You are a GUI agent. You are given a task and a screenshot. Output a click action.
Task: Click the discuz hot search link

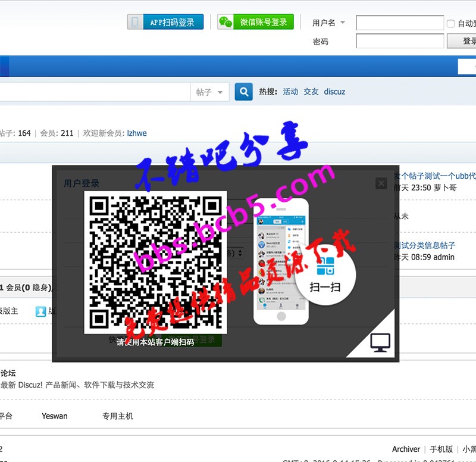click(x=334, y=92)
